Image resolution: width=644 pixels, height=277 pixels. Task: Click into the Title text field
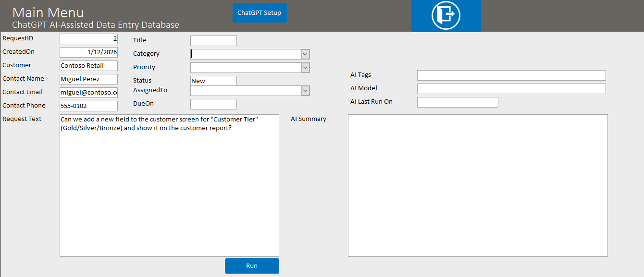(x=213, y=41)
